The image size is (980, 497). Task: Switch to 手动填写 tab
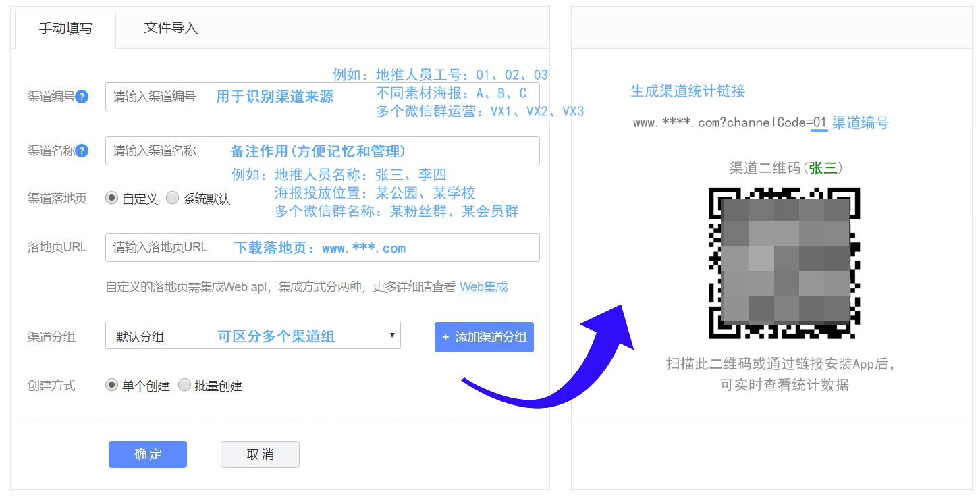click(x=65, y=29)
